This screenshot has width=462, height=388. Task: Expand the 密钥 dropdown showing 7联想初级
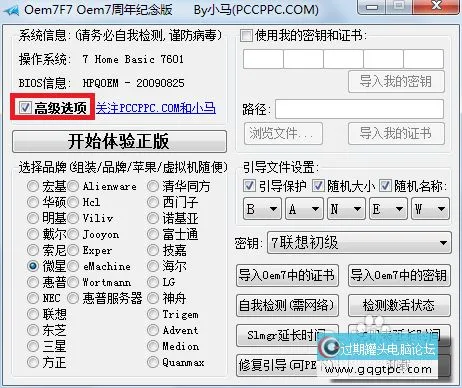coord(359,243)
